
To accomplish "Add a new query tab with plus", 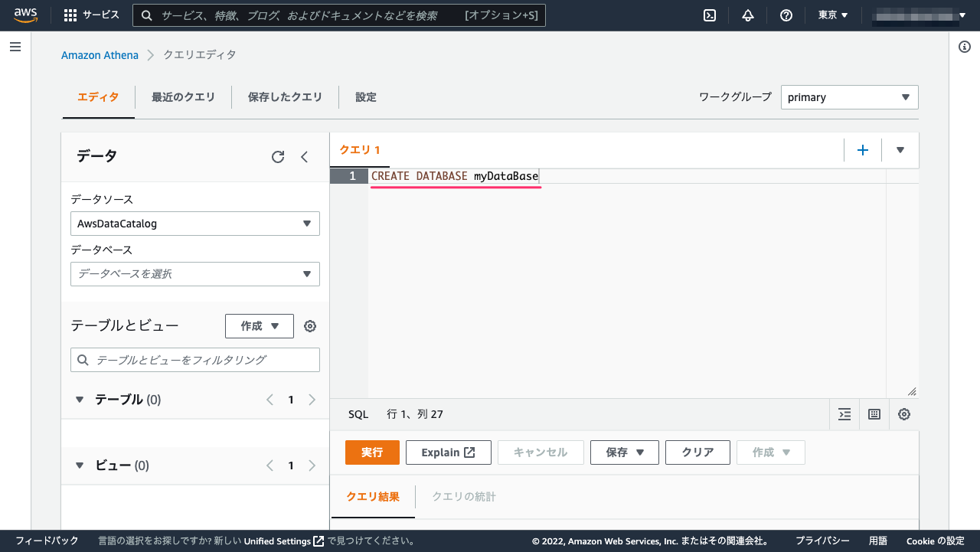I will [x=863, y=150].
